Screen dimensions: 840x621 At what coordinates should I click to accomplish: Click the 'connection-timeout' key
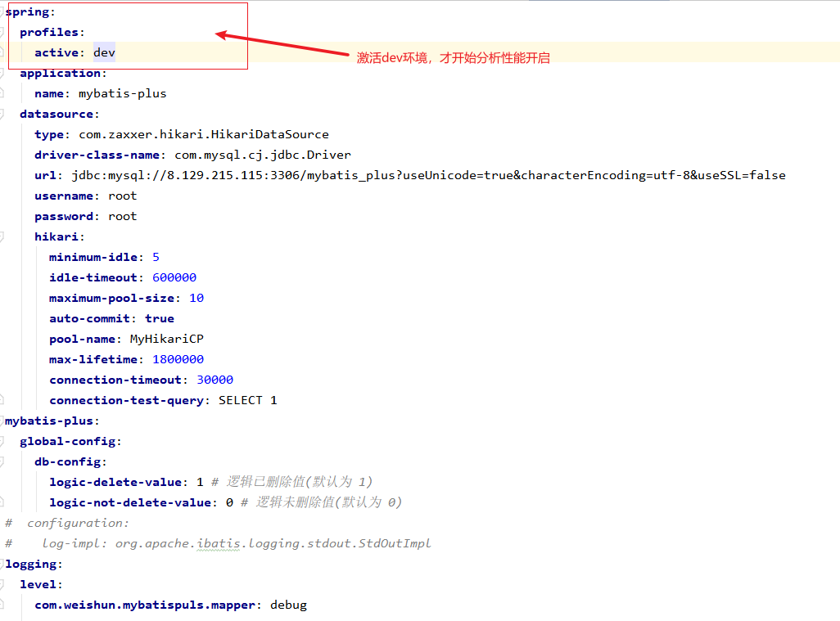(x=115, y=380)
